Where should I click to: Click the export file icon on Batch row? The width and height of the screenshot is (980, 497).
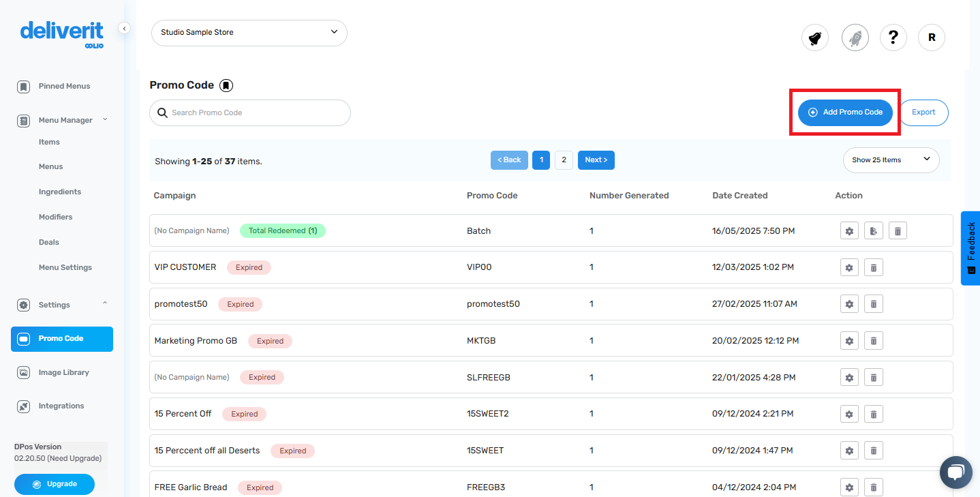click(873, 230)
